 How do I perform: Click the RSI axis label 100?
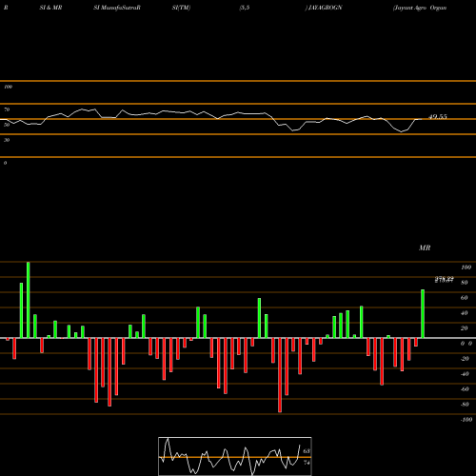click(9, 87)
